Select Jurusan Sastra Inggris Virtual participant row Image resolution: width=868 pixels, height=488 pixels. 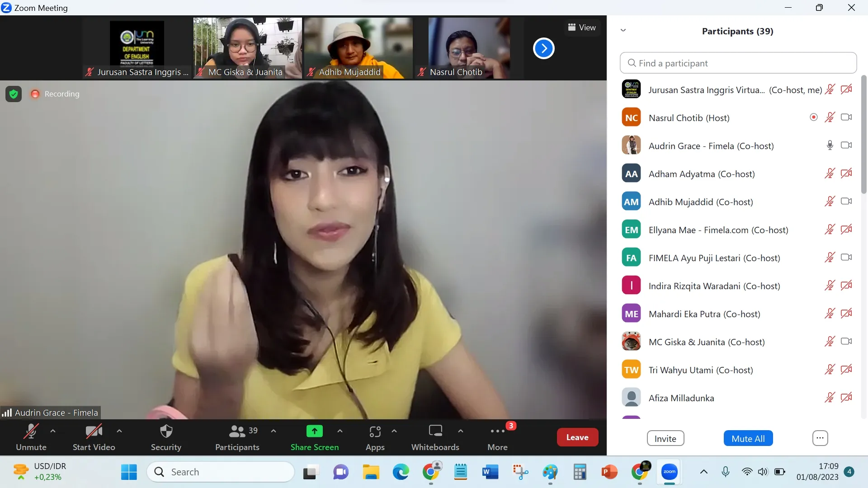[x=737, y=89]
